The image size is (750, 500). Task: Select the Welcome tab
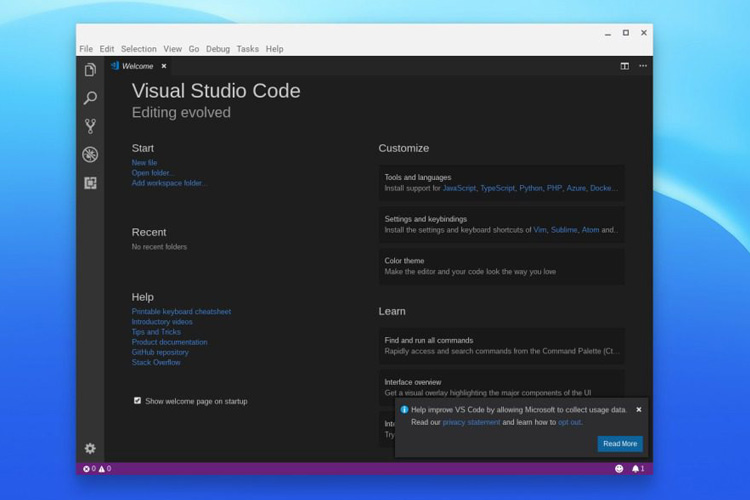pos(137,66)
